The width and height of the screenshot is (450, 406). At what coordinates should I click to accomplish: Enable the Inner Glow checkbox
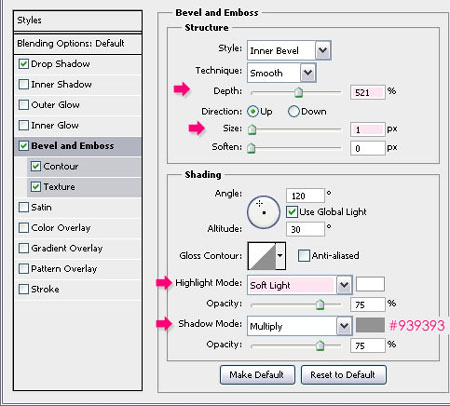pyautogui.click(x=24, y=125)
